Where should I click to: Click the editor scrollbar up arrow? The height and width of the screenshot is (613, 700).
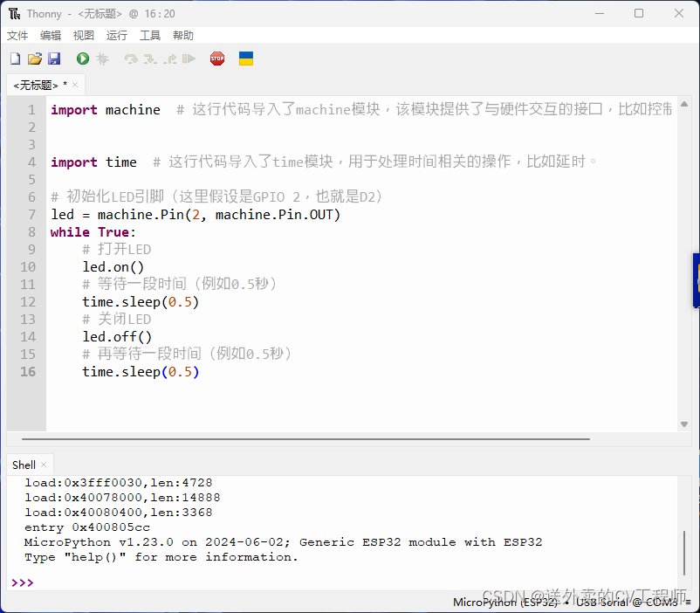(684, 104)
